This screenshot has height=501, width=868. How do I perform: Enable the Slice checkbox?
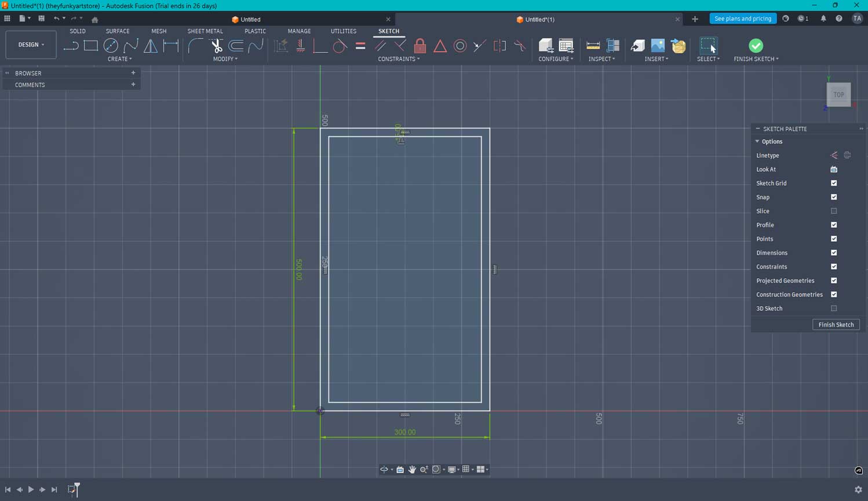(834, 211)
